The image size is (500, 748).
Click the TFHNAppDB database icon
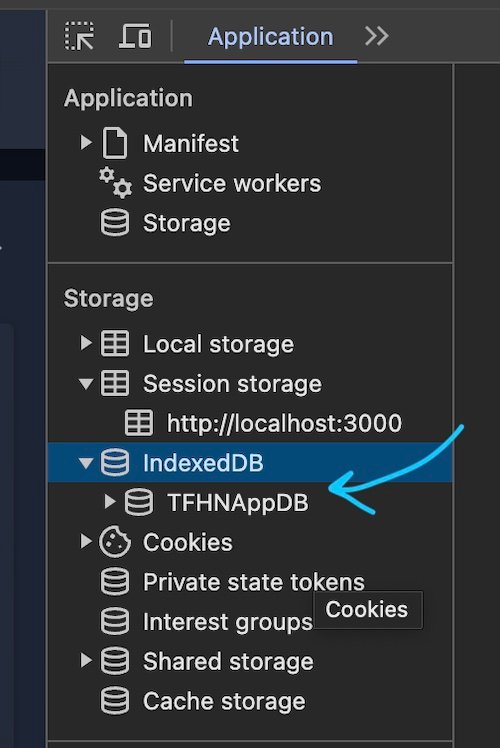[x=139, y=502]
